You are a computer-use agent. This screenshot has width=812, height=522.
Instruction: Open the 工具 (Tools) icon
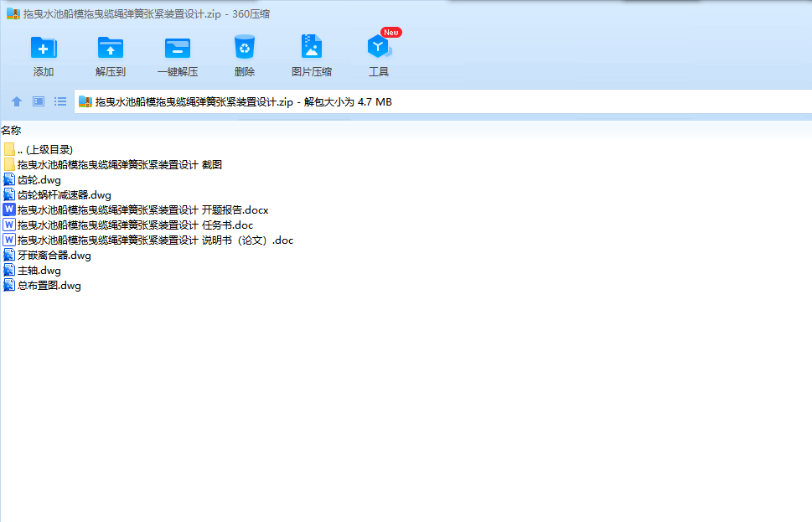click(379, 47)
